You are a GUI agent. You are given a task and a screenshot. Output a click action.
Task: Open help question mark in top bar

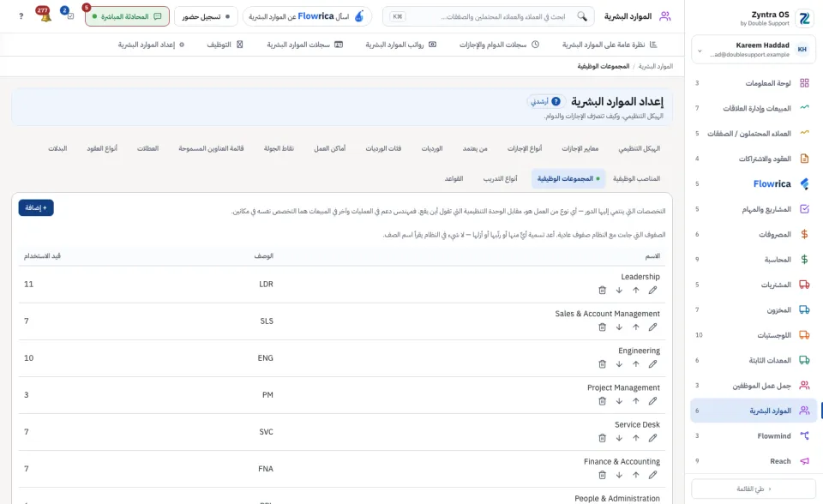pyautogui.click(x=21, y=16)
